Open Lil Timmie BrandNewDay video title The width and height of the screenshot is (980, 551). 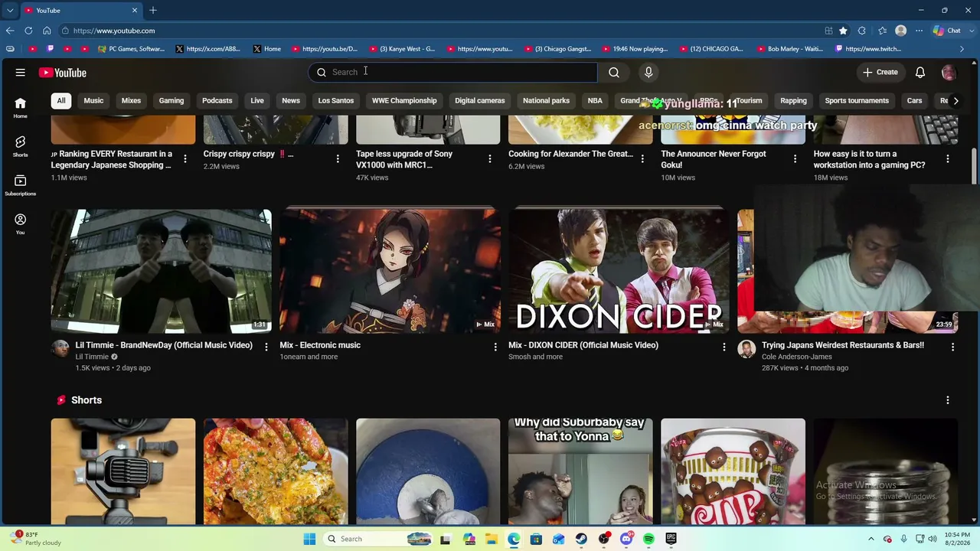tap(164, 345)
